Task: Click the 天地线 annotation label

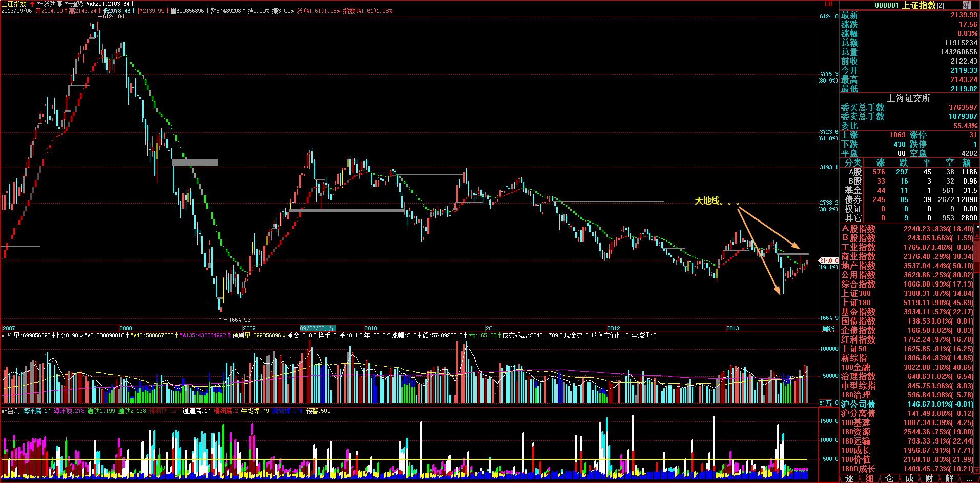Action: [707, 201]
